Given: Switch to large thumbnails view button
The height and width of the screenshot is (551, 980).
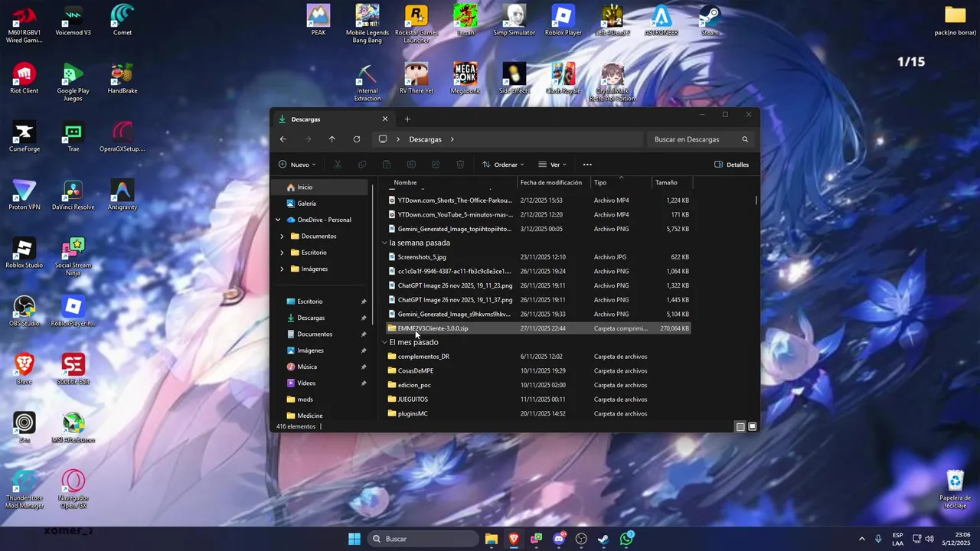Looking at the screenshot, I should [753, 426].
